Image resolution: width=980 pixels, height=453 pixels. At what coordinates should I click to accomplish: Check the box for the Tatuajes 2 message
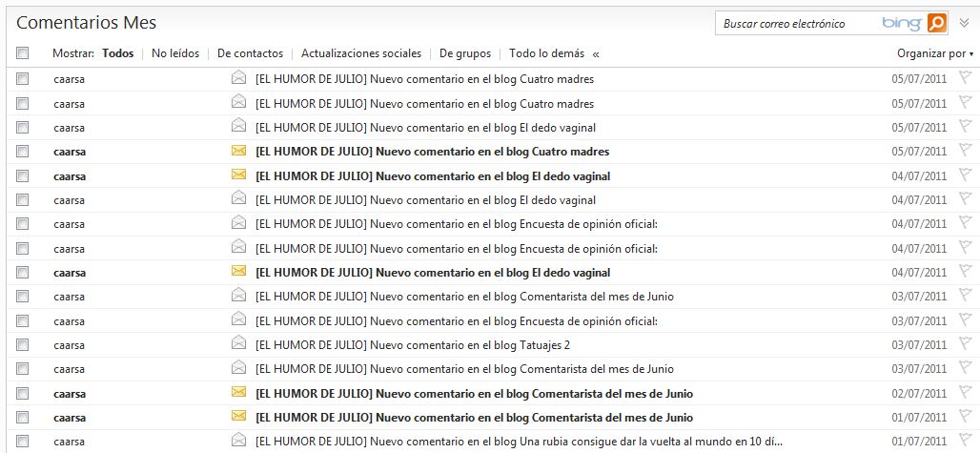click(23, 345)
